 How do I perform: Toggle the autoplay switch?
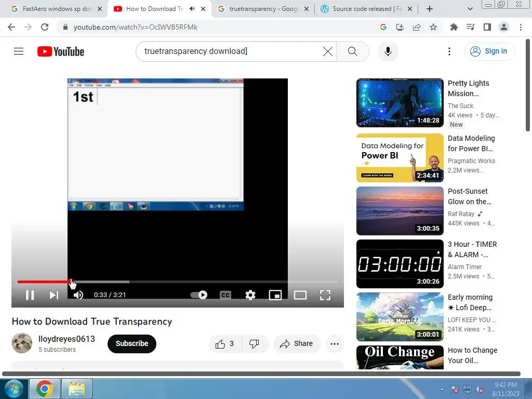click(199, 295)
